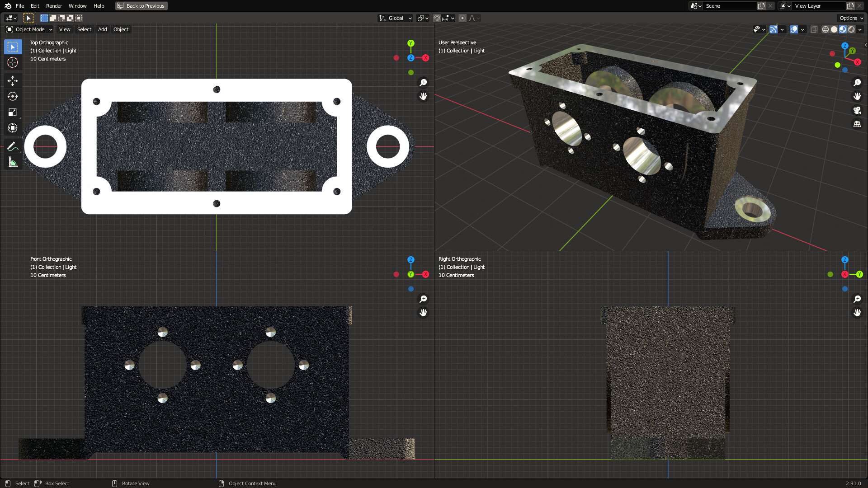Click the Back to Previous button
Screen dimensions: 868x488
[x=141, y=6]
